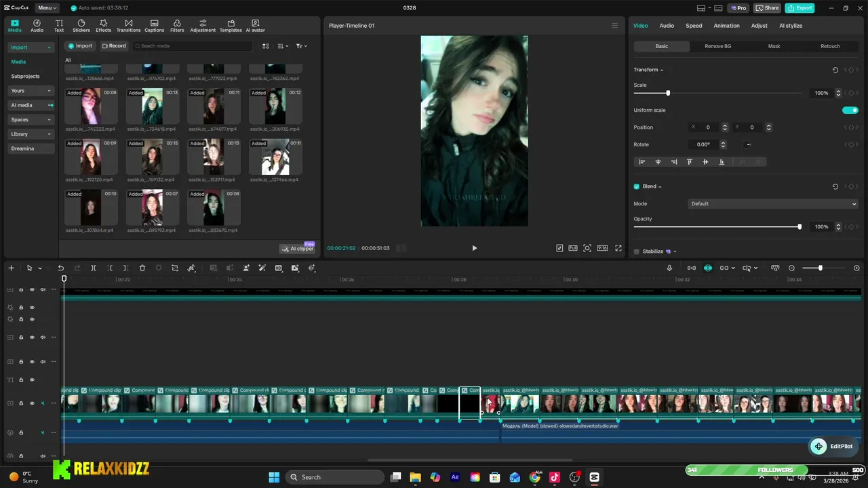This screenshot has width=868, height=488.
Task: Open the AI clipper tool
Action: [x=298, y=248]
